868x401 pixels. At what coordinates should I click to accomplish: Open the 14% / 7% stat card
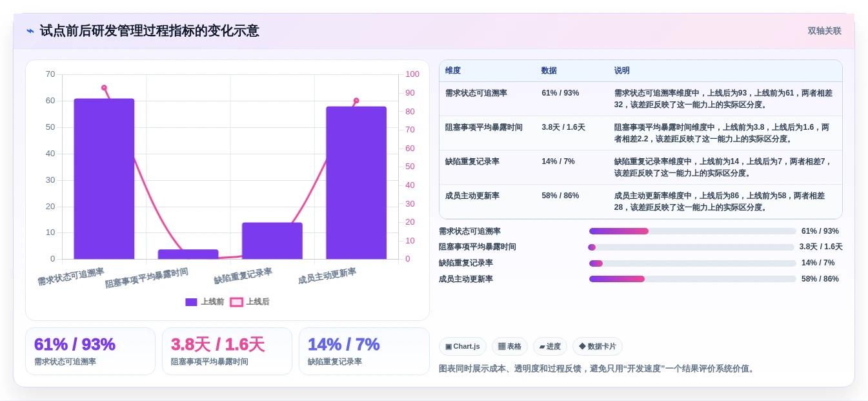364,351
